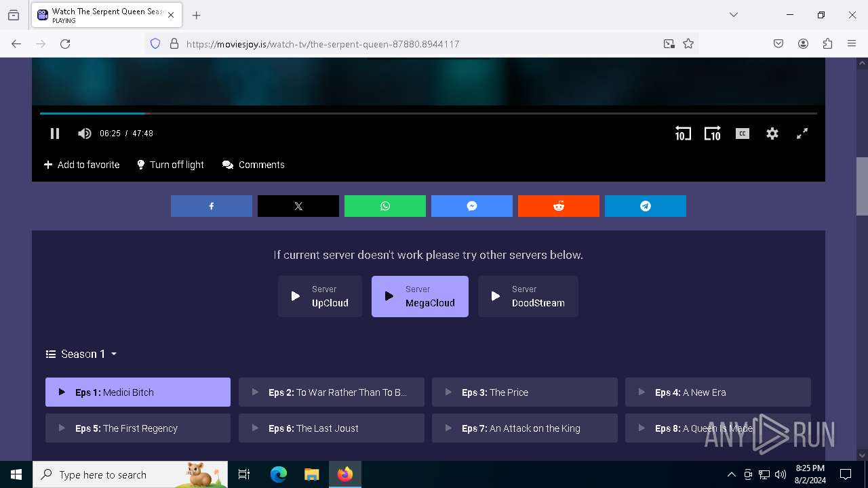Play Eps 5: The First Regency
This screenshot has width=868, height=488.
pos(138,428)
